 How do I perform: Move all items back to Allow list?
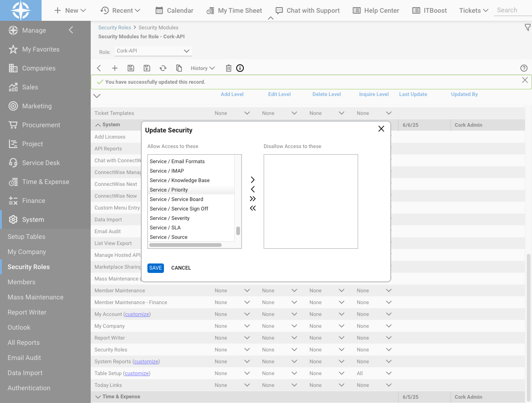pyautogui.click(x=252, y=208)
